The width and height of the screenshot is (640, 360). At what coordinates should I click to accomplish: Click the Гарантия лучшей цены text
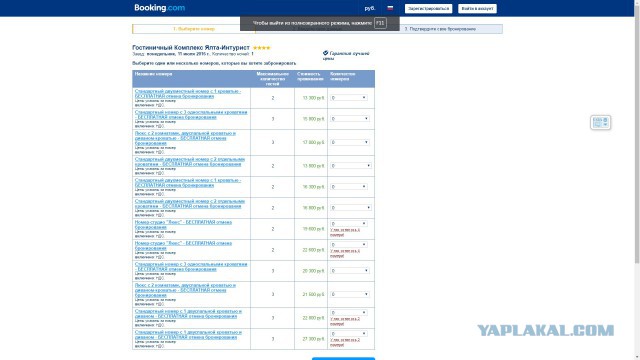point(347,56)
